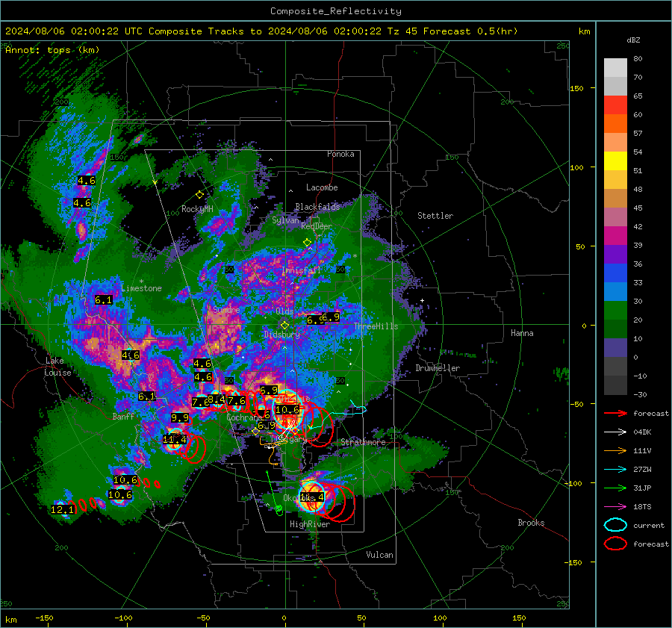Click the light gray top swatch in dBZ scale
This screenshot has height=628, width=672.
click(x=615, y=68)
